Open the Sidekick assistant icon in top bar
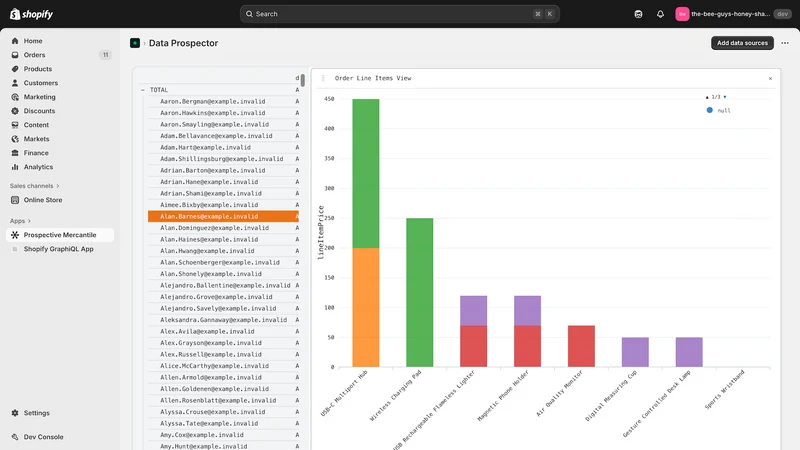Viewport: 800px width, 450px height. [x=638, y=14]
